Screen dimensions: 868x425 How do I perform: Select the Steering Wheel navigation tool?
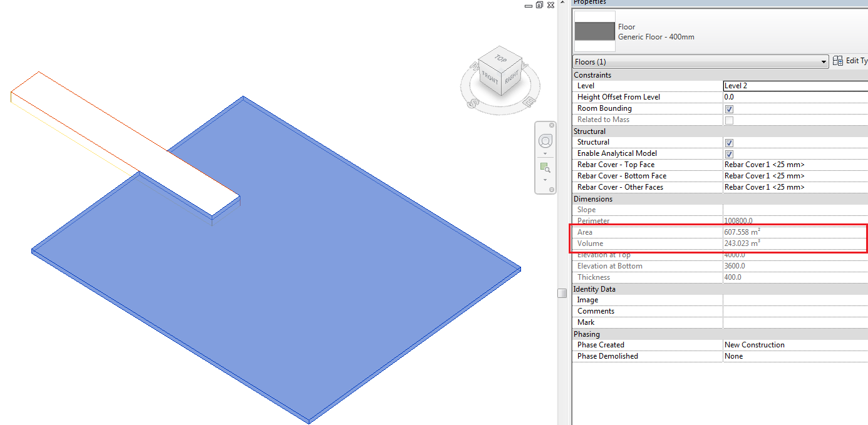(x=545, y=140)
